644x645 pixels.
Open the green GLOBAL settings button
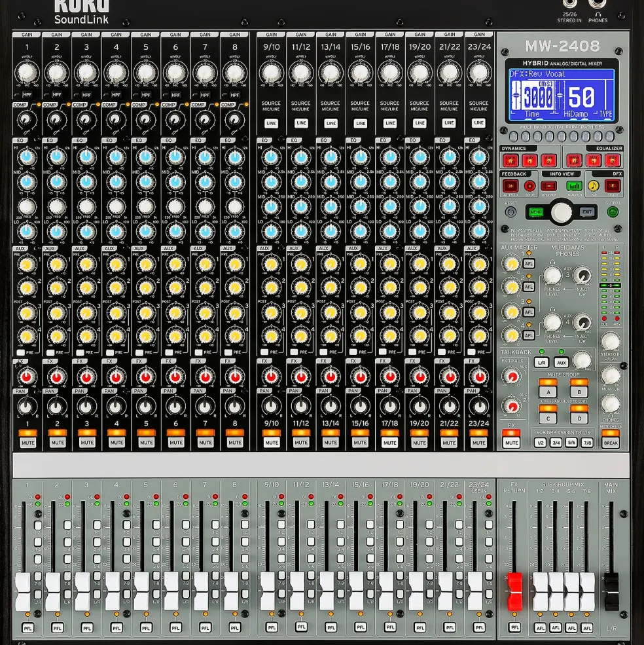pos(613,212)
